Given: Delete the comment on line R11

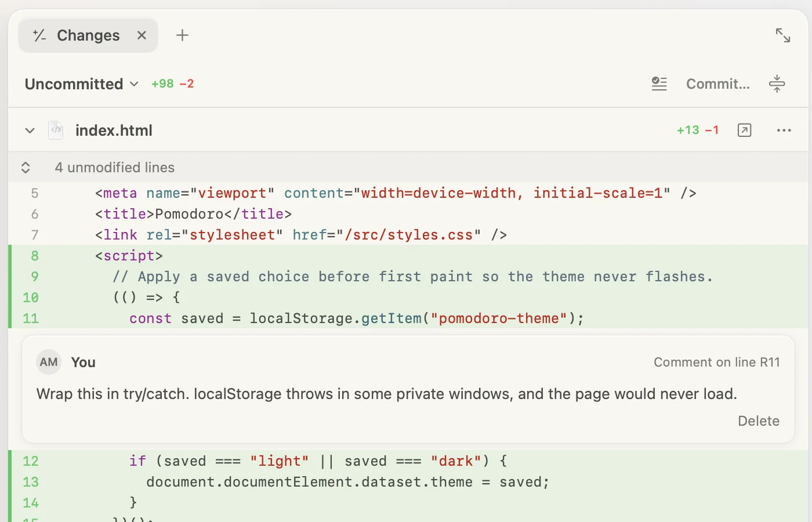Looking at the screenshot, I should (x=759, y=421).
